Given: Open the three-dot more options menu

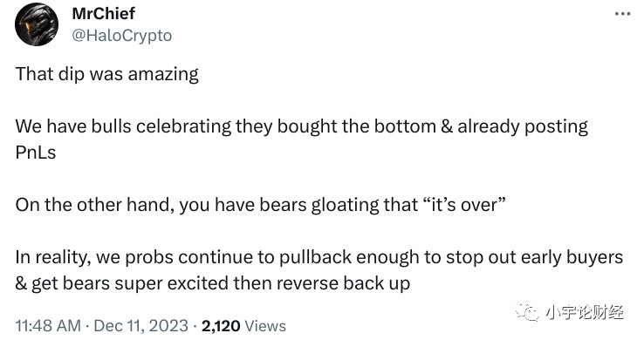Looking at the screenshot, I should [622, 14].
